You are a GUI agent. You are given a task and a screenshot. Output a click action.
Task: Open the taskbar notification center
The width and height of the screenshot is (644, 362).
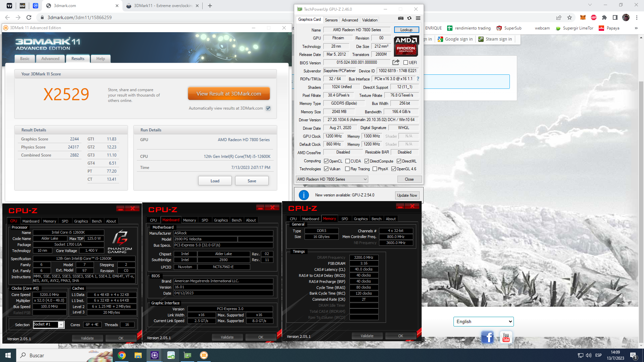coord(634,355)
